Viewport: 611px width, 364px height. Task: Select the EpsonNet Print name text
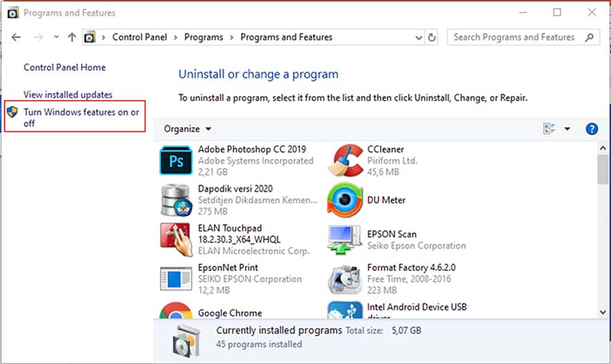(228, 268)
